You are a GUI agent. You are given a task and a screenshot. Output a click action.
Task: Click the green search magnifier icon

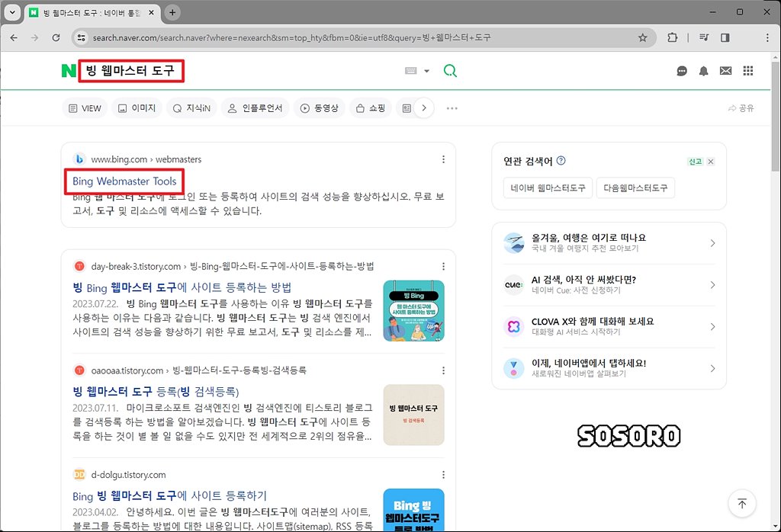coord(450,71)
